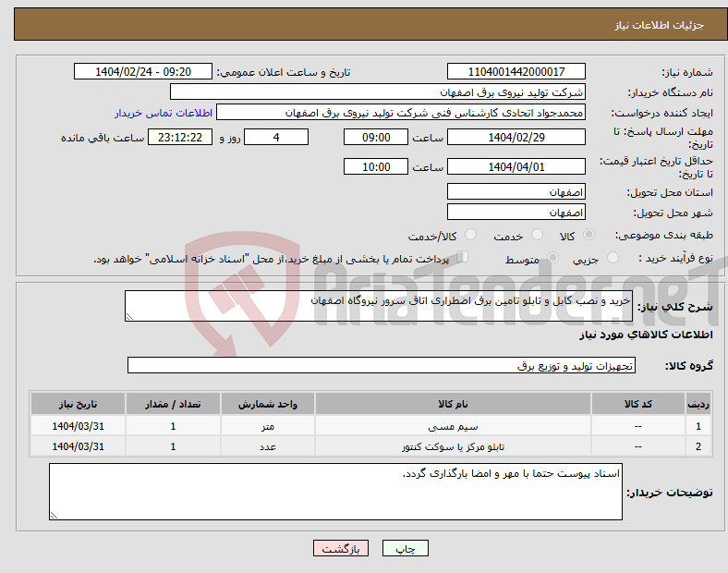The width and height of the screenshot is (728, 573).
Task: Select the متوسط purchase type radio
Action: point(552,257)
